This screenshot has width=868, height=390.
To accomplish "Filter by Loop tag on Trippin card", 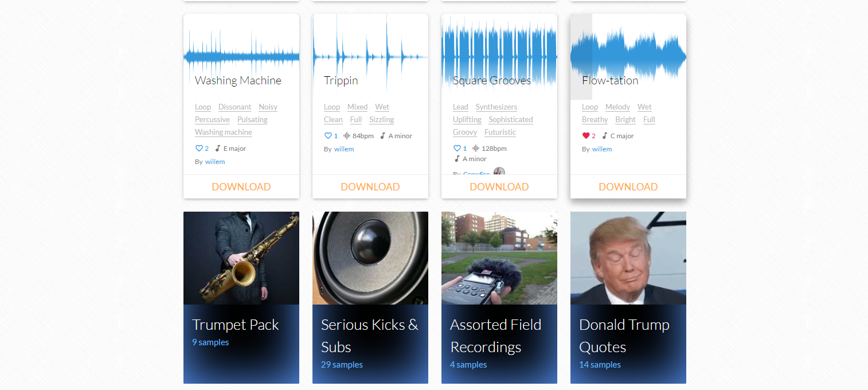I will (332, 107).
